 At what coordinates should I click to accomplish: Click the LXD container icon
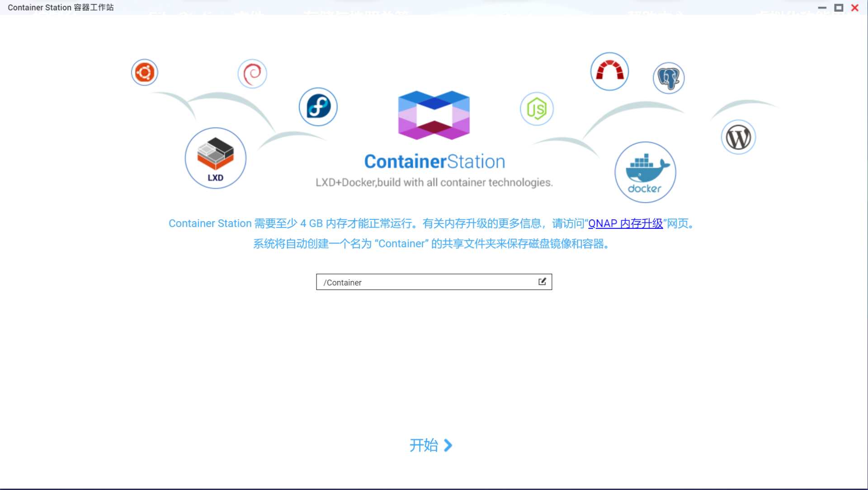216,158
